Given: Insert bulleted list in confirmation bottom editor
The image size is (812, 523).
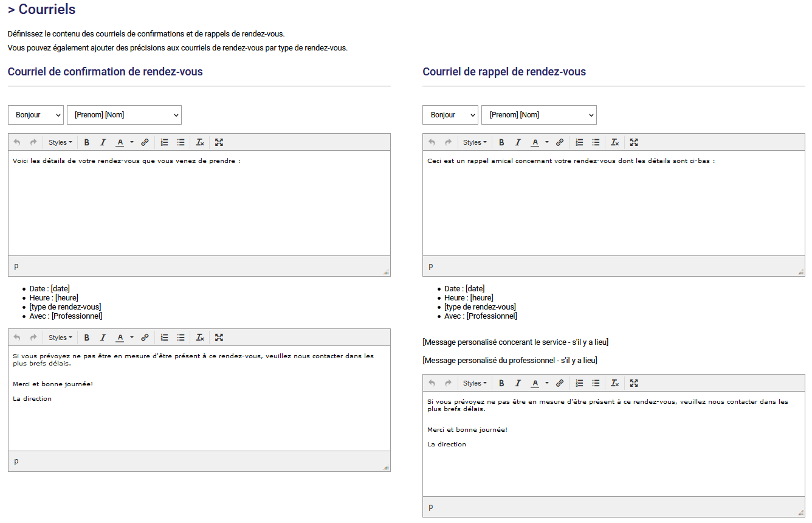Looking at the screenshot, I should (x=181, y=338).
